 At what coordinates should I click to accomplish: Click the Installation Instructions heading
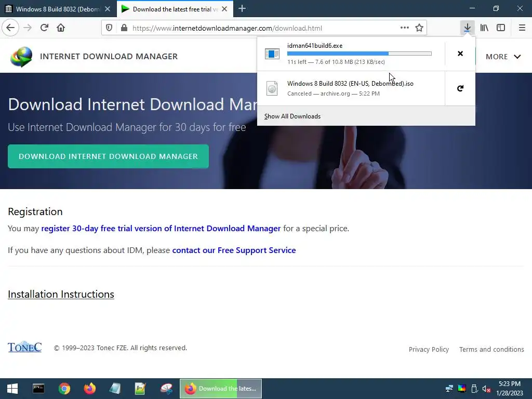[x=61, y=294]
